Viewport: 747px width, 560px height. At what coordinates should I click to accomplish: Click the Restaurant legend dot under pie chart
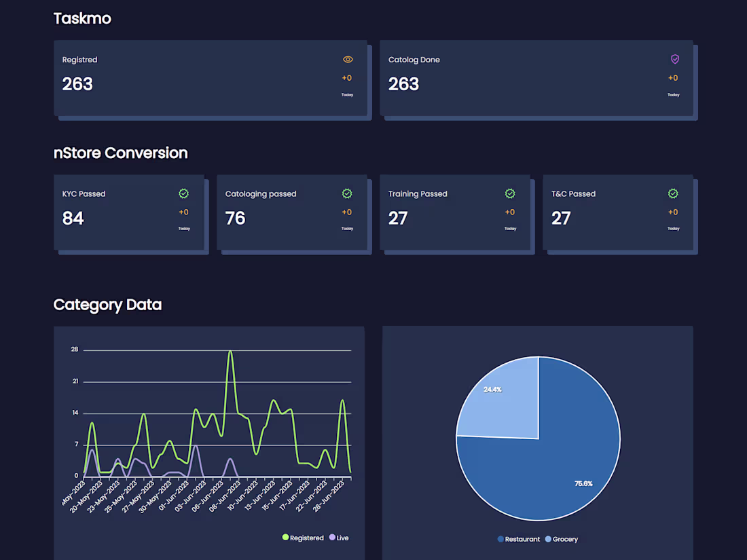(502, 539)
